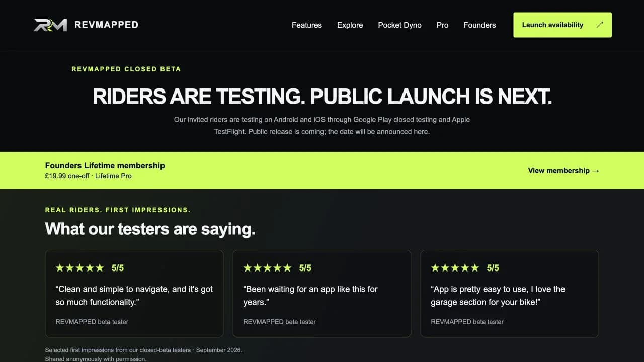Screen dimensions: 644x362
Task: Select Pro in the top navigation
Action: [443, 25]
